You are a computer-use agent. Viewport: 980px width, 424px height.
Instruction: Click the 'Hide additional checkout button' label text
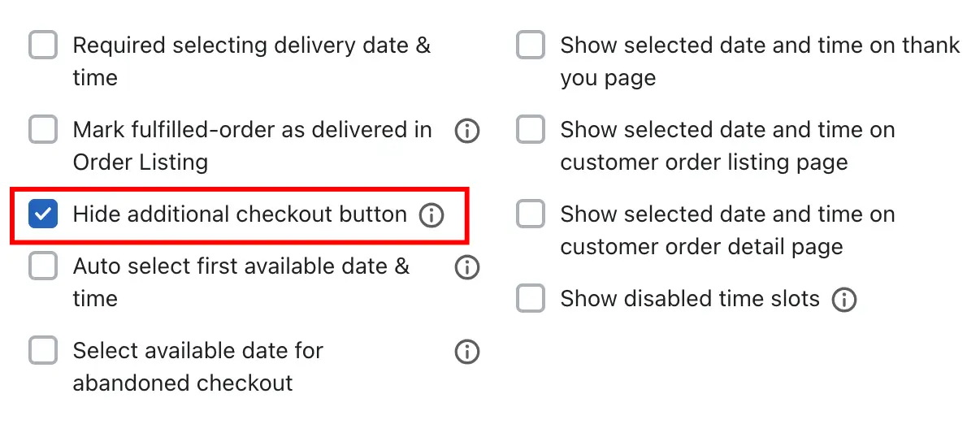coord(240,214)
